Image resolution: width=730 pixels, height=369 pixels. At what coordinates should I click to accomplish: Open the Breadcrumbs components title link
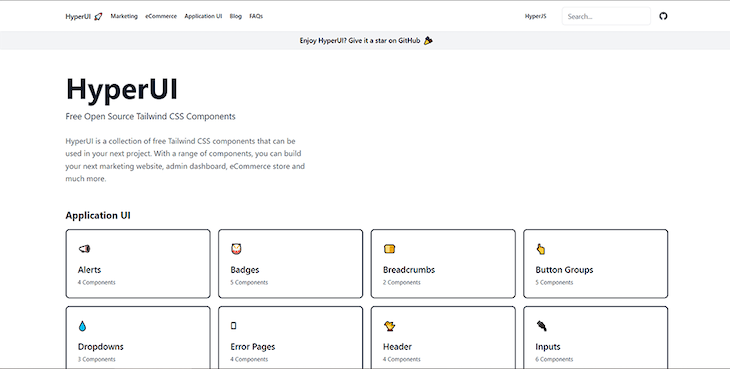tap(409, 270)
